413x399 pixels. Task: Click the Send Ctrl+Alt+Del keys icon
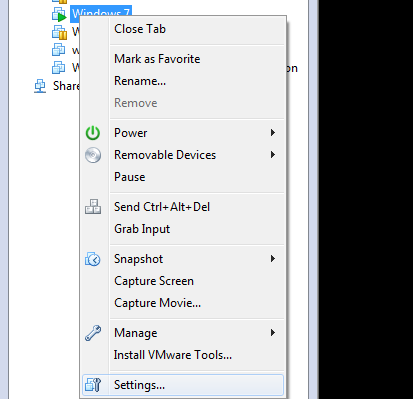pyautogui.click(x=93, y=207)
